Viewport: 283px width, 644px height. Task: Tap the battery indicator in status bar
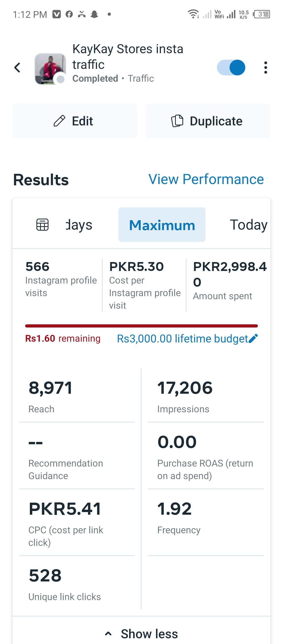pos(262,14)
